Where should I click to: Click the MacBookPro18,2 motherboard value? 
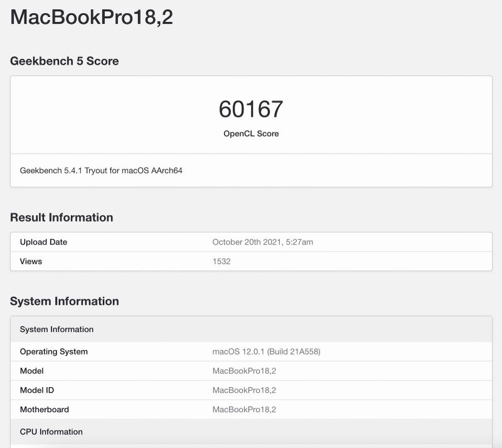point(243,409)
